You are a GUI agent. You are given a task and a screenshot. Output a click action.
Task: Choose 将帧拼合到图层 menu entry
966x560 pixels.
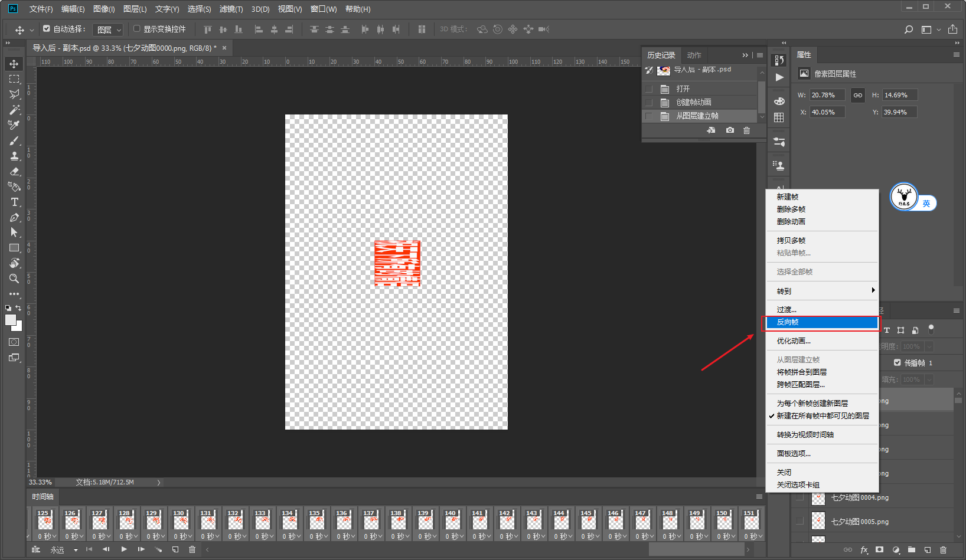(822, 372)
